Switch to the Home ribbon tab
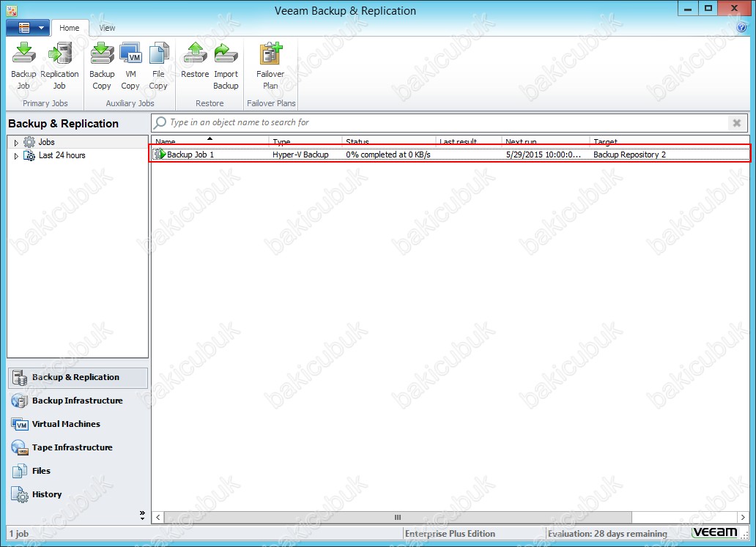The width and height of the screenshot is (756, 547). (70, 28)
